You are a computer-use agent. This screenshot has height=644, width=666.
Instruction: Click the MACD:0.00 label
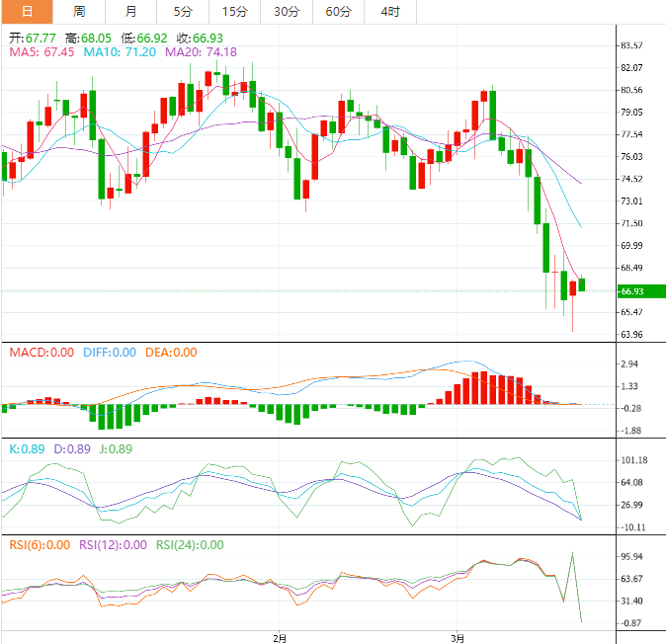(x=42, y=353)
